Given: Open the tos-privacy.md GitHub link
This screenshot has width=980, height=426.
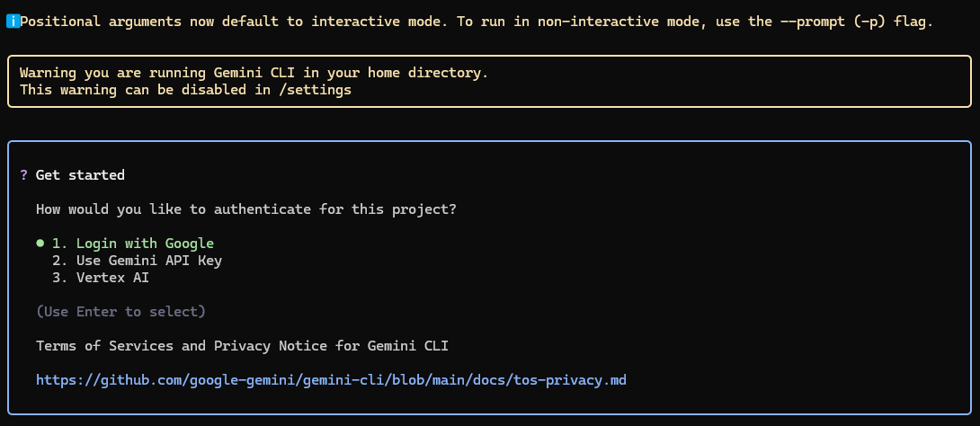Looking at the screenshot, I should (331, 380).
